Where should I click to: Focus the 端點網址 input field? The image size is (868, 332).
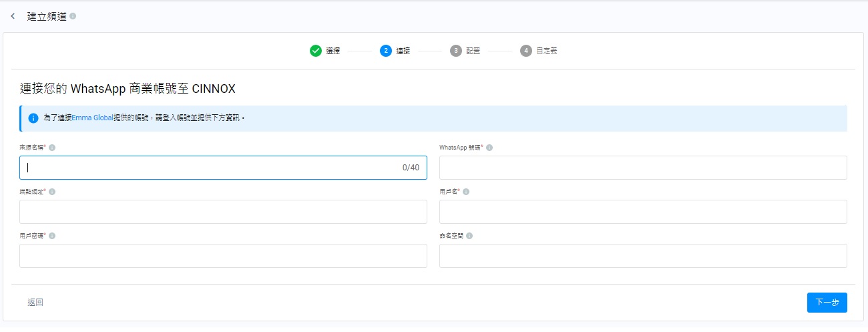click(x=223, y=212)
